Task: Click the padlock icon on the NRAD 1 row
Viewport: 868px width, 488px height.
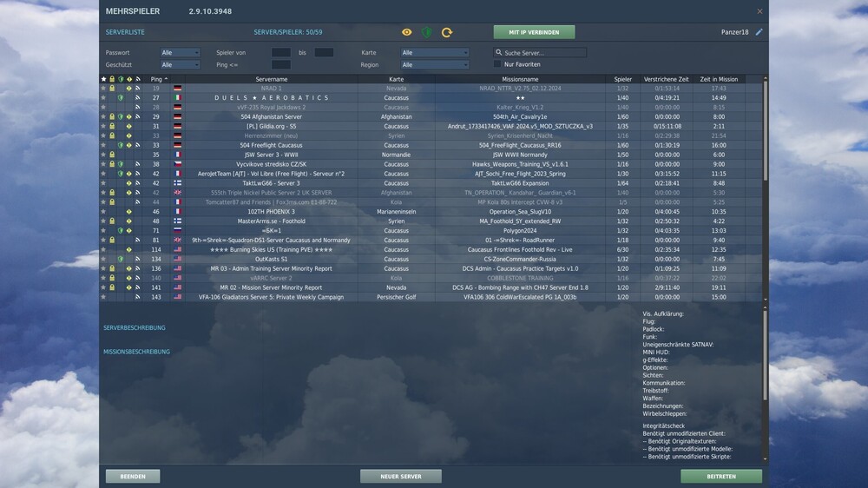Action: pyautogui.click(x=112, y=88)
